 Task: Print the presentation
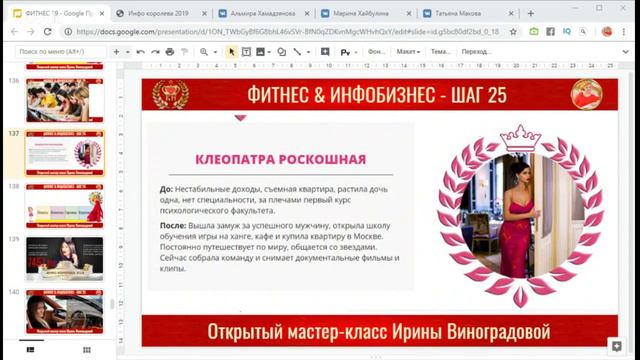click(x=170, y=52)
